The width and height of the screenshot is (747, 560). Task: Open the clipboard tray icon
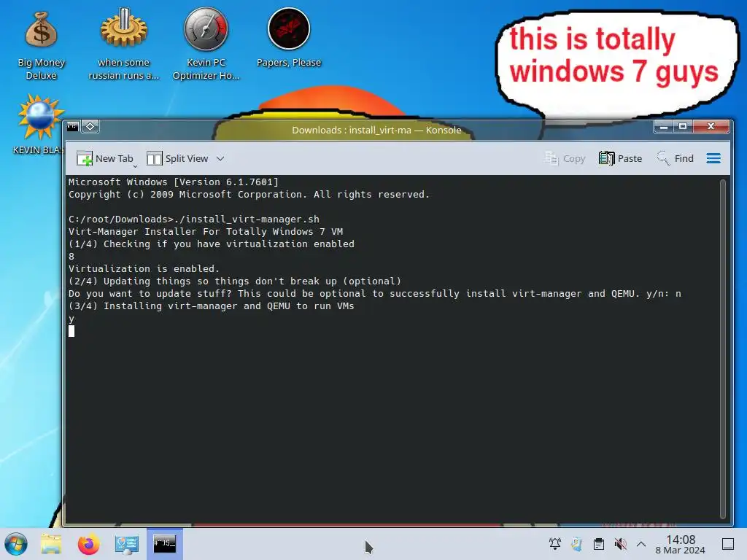[x=599, y=544]
